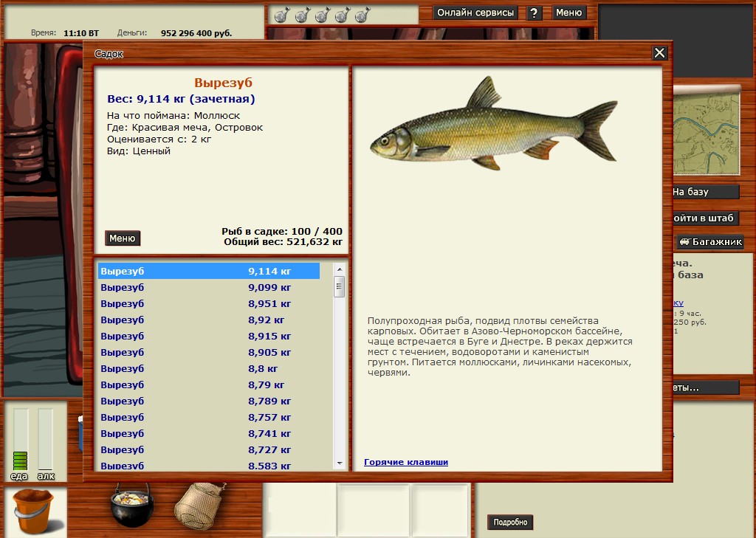This screenshot has width=756, height=538.
Task: Click the last potion flask icon
Action: pos(362,15)
